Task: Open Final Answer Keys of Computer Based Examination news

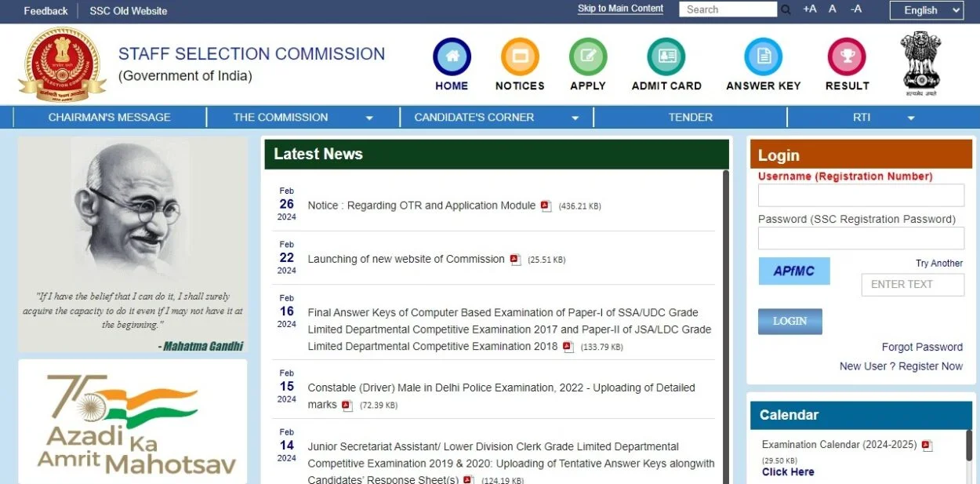Action: 510,329
